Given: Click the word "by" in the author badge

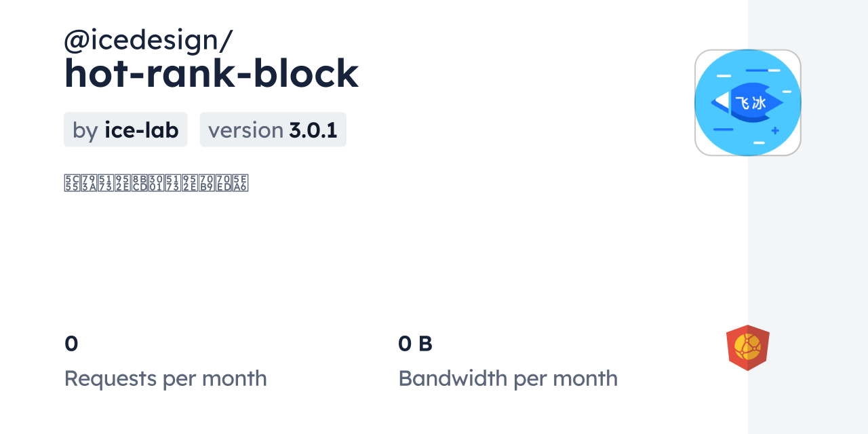Looking at the screenshot, I should [x=85, y=130].
